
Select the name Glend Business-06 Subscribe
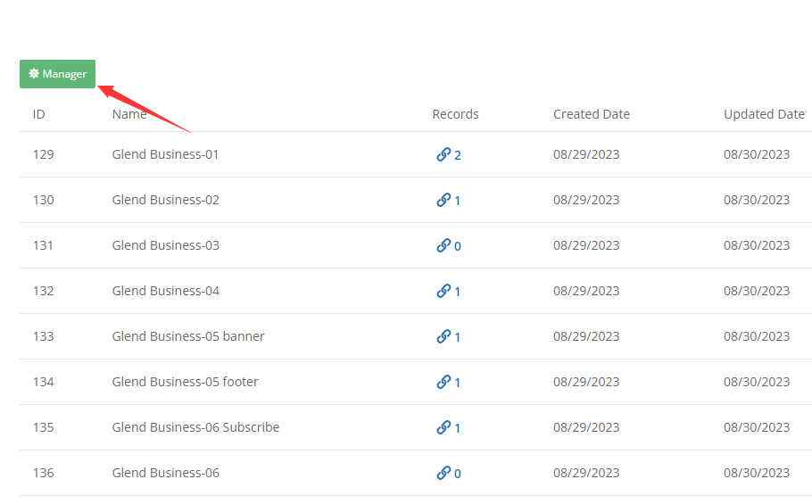[195, 427]
